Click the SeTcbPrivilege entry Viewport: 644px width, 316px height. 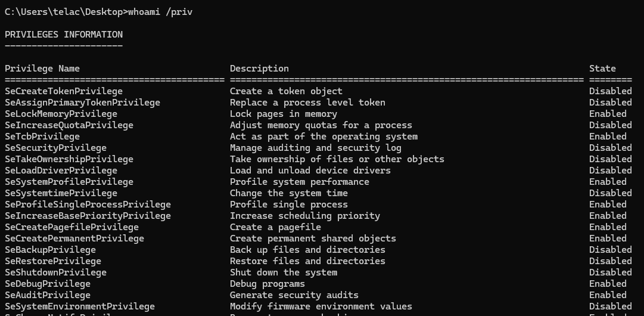click(x=42, y=137)
